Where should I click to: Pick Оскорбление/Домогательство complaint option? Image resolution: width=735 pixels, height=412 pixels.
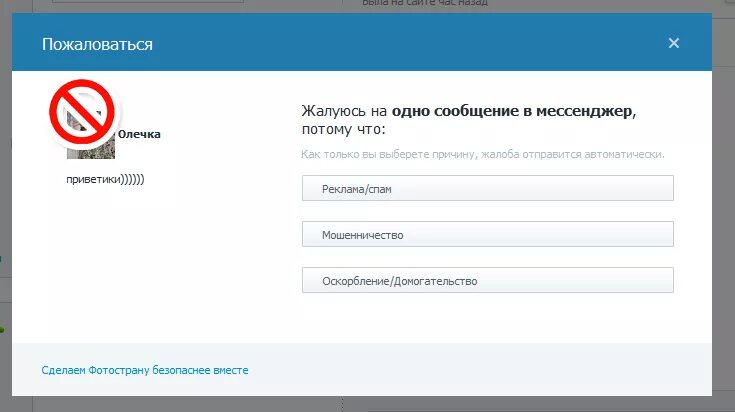coord(488,280)
